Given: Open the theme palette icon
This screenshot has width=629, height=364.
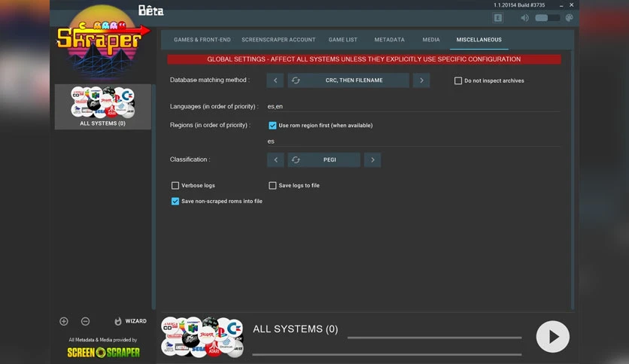Looking at the screenshot, I should [569, 18].
